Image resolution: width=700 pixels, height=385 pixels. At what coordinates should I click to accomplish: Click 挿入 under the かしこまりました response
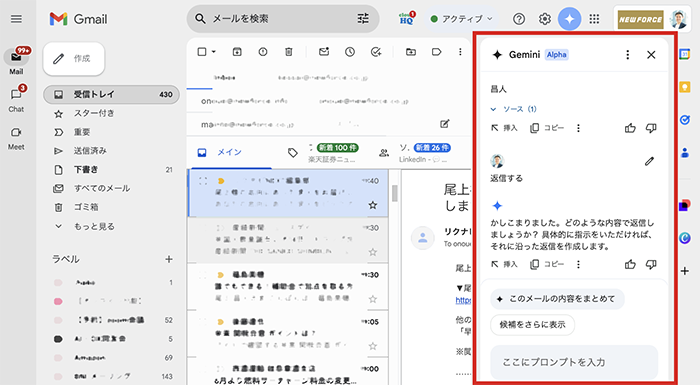click(504, 264)
